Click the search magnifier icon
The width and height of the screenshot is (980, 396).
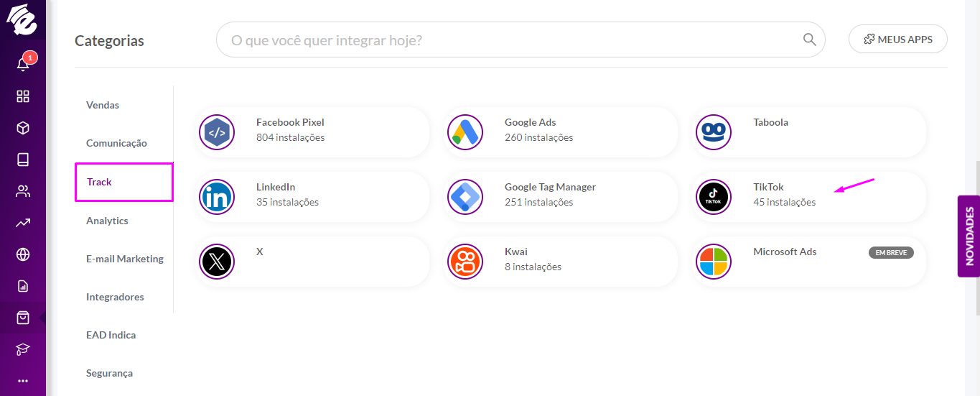click(x=809, y=40)
